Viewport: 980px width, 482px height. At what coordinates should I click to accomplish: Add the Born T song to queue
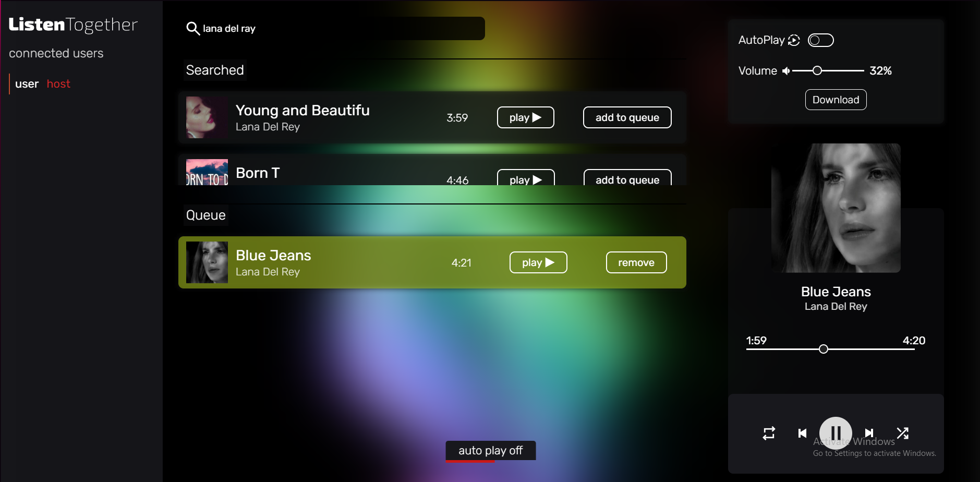tap(627, 178)
